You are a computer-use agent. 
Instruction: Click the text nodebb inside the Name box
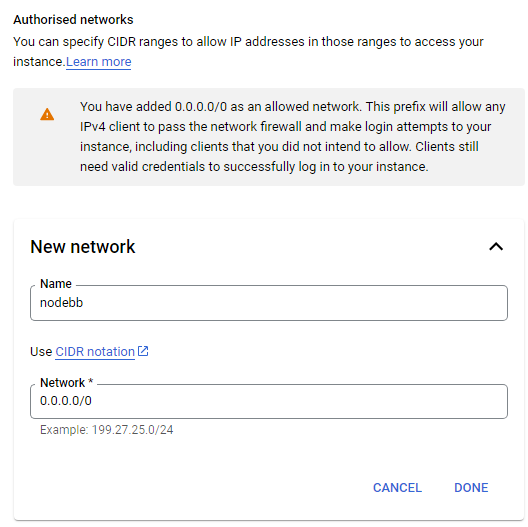tap(61, 303)
